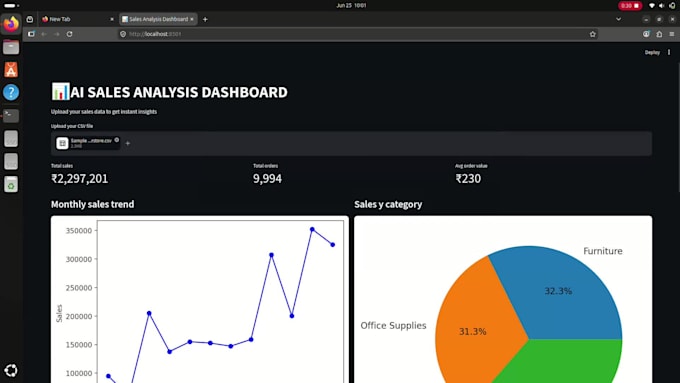Open the Firefox extensions icon
Viewport: 680px width, 383px height.
click(659, 34)
